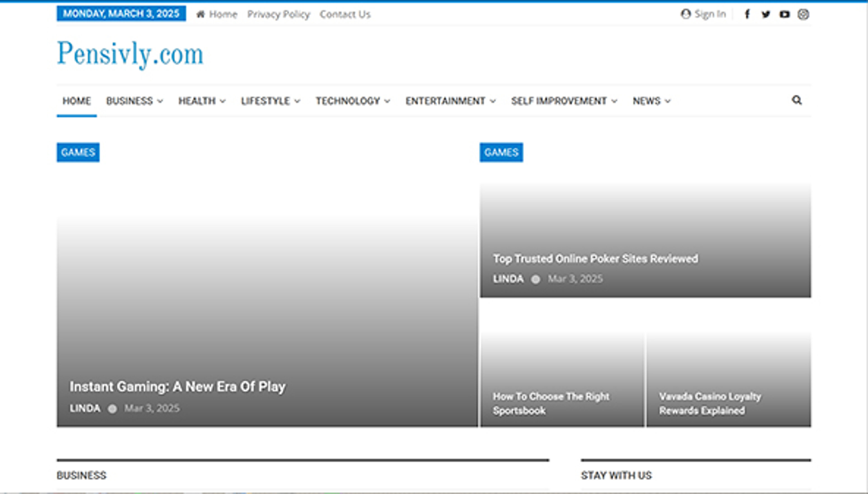Open Top Trusted Online Poker Sites article

click(x=595, y=259)
